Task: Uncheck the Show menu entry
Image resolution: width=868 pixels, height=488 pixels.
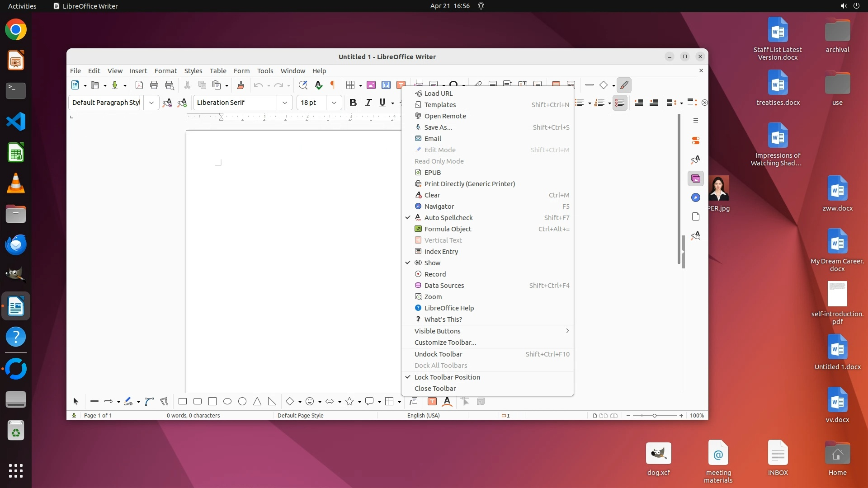Action: (432, 263)
